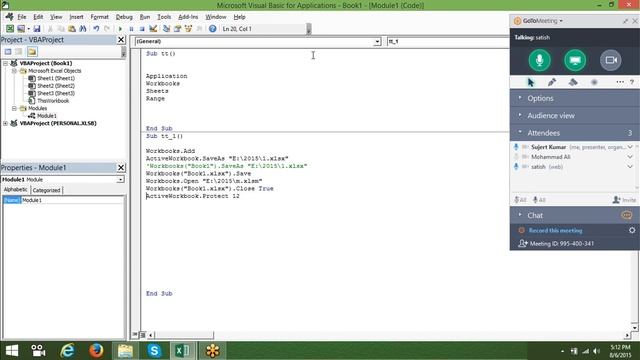
Task: Switch to the Categorized properties tab
Action: click(46, 190)
